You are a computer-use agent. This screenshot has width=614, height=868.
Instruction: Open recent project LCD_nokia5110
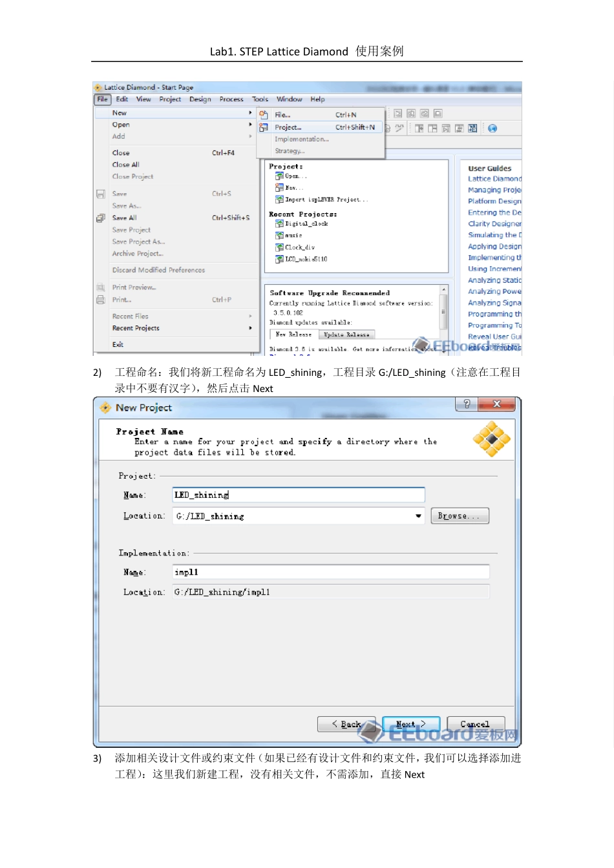point(306,259)
